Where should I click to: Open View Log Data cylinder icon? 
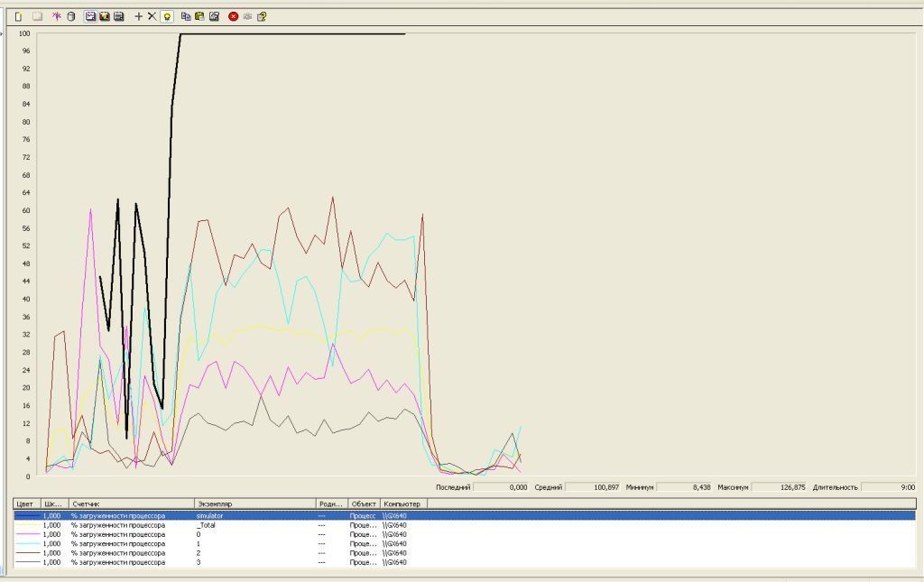pyautogui.click(x=71, y=16)
